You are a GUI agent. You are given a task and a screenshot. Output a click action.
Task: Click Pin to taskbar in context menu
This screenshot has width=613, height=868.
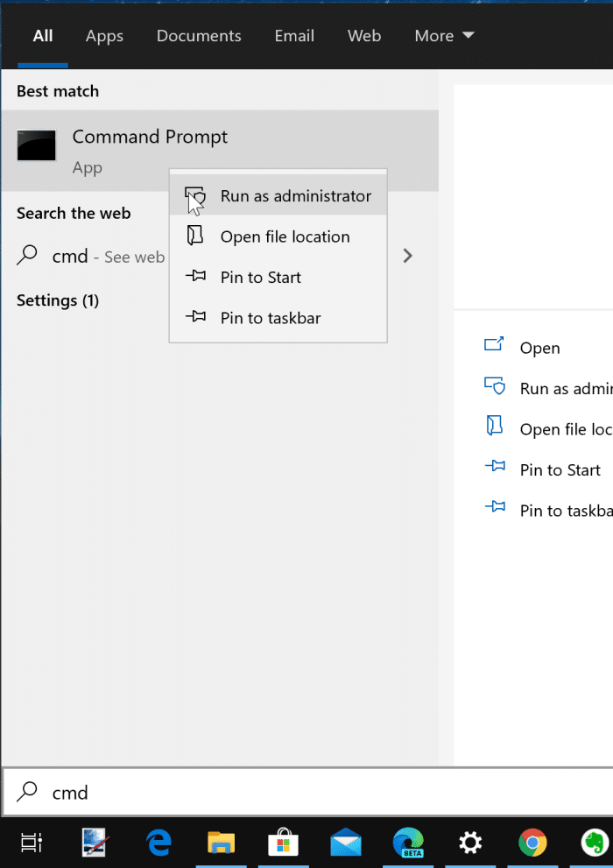click(x=278, y=318)
